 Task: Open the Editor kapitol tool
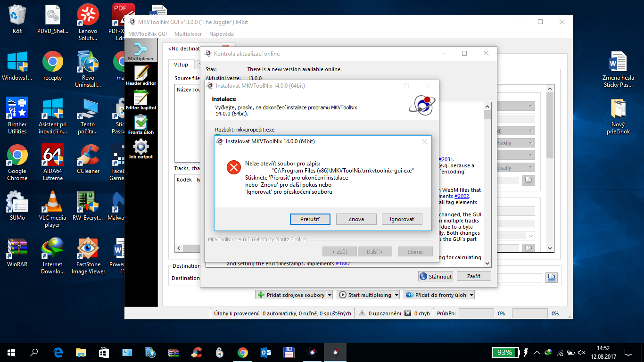point(140,100)
